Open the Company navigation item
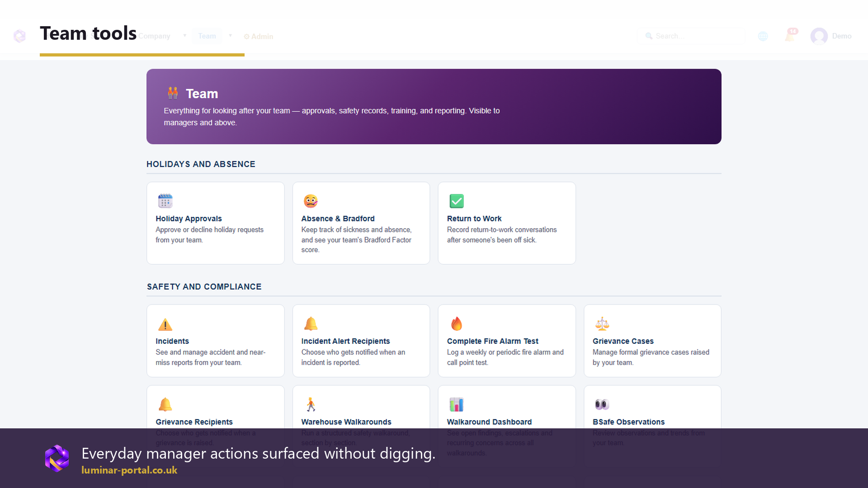Screen dimensions: 868x488 (154, 36)
